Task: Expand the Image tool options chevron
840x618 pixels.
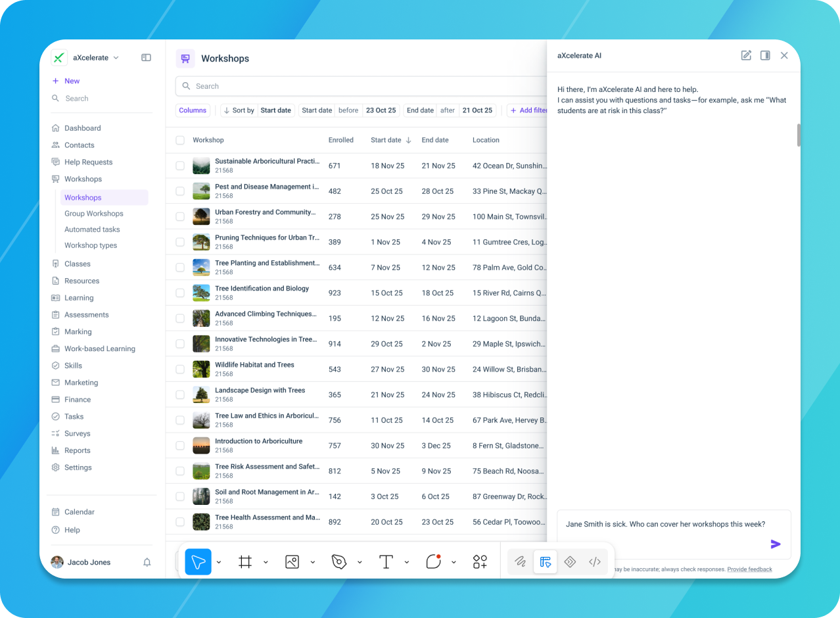Action: (313, 562)
